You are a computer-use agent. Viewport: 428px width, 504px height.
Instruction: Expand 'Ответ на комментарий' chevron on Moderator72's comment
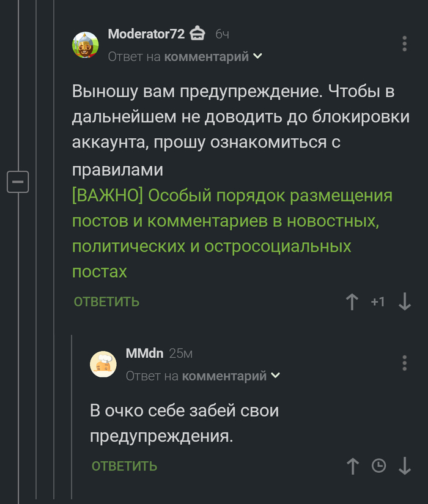point(257,55)
